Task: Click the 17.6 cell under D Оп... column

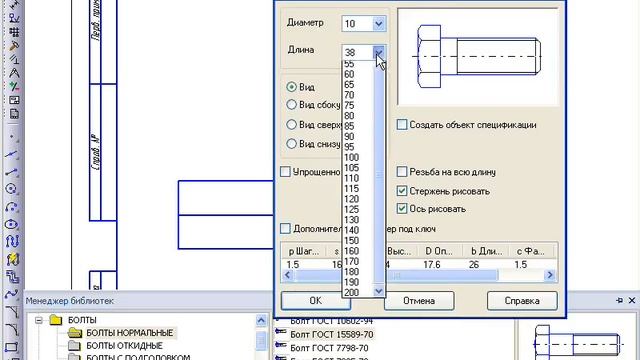Action: pyautogui.click(x=431, y=264)
